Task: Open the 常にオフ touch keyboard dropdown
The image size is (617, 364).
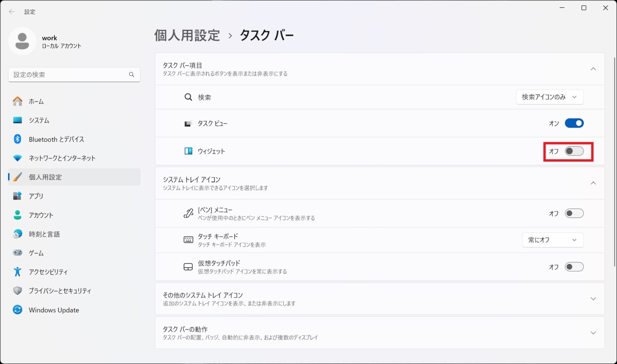Action: click(553, 240)
